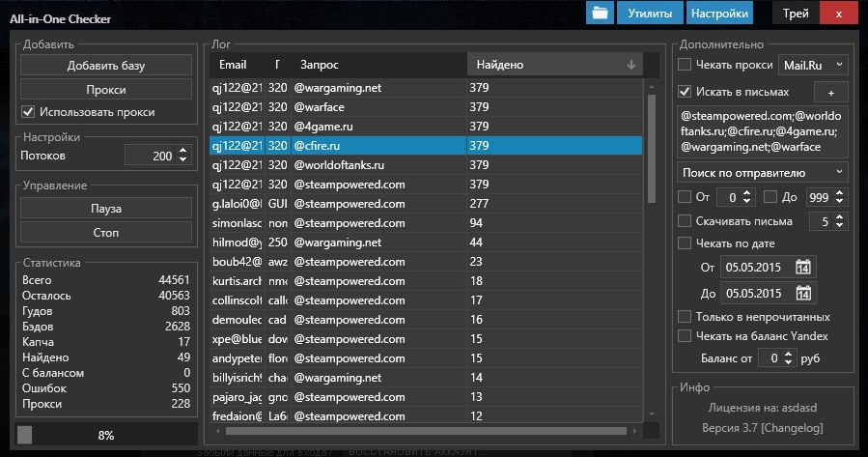Click scroll down arrow of log list
Viewport: 868px width, 457px height.
tap(652, 414)
